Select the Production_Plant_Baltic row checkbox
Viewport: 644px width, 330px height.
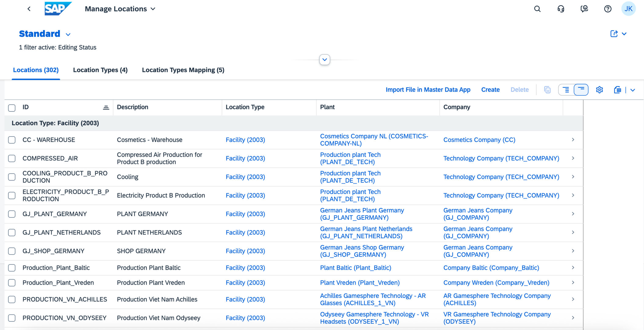click(12, 268)
